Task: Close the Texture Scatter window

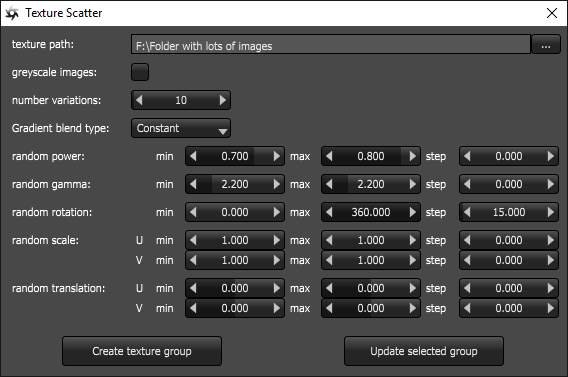Action: point(552,13)
